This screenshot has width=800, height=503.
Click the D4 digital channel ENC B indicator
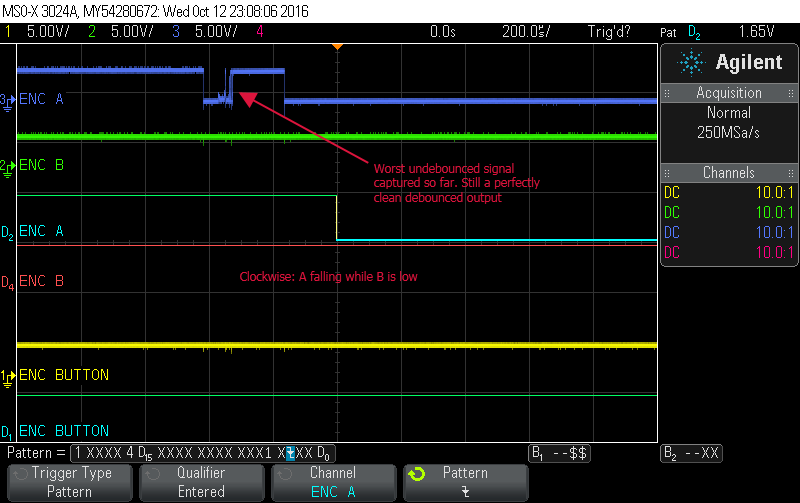[x=7, y=282]
